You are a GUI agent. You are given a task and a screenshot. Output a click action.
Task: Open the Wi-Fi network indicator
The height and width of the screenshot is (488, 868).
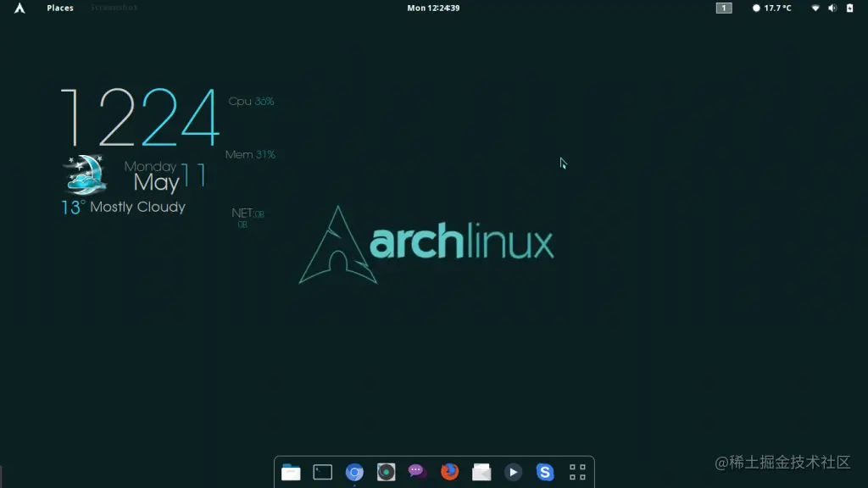pos(815,8)
